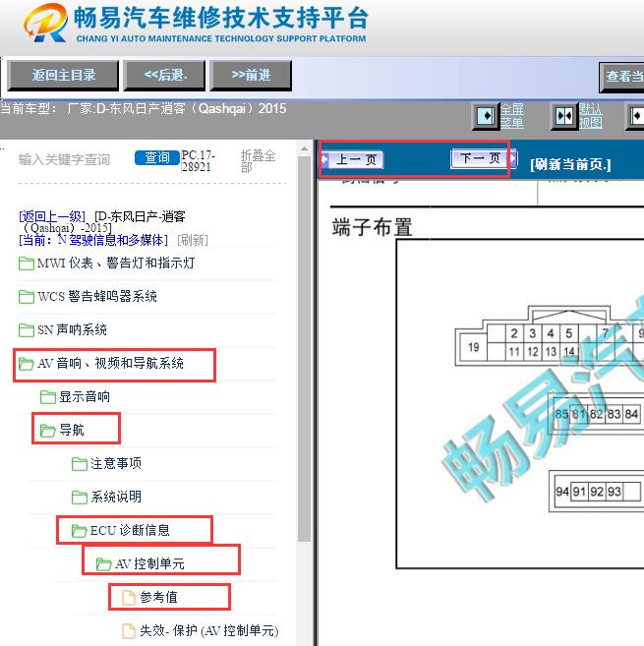The height and width of the screenshot is (646, 644).
Task: Click folder icon beside 注意事项
Action: pyautogui.click(x=79, y=464)
